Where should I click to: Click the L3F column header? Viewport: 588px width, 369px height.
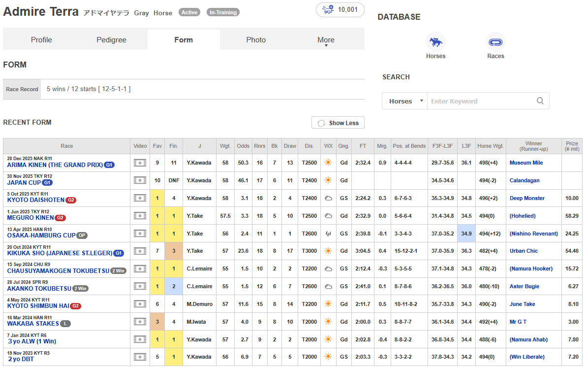pos(466,146)
